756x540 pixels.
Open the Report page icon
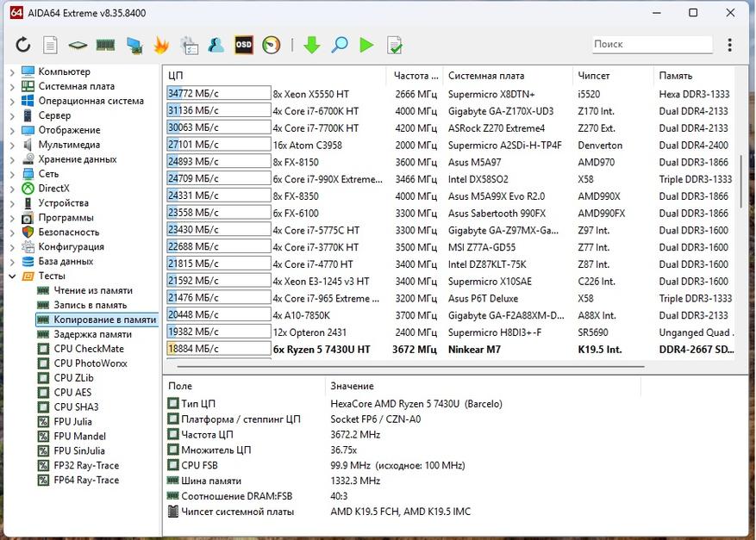(x=50, y=45)
